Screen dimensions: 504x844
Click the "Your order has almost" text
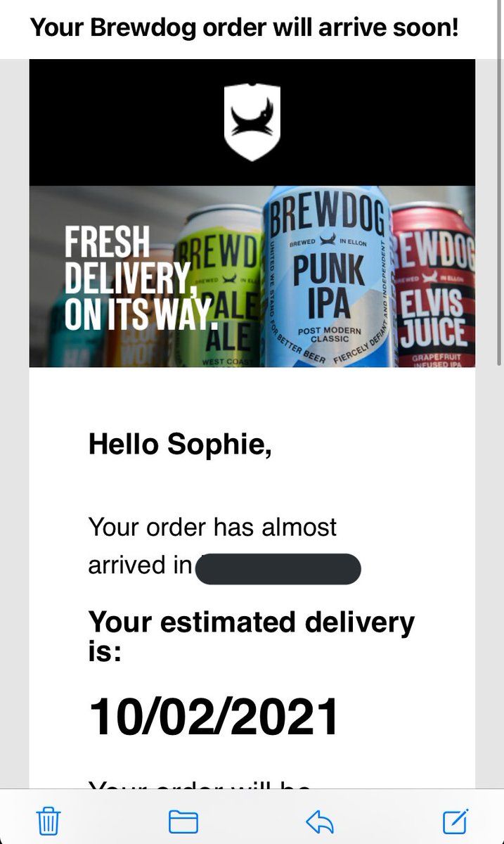(x=212, y=527)
